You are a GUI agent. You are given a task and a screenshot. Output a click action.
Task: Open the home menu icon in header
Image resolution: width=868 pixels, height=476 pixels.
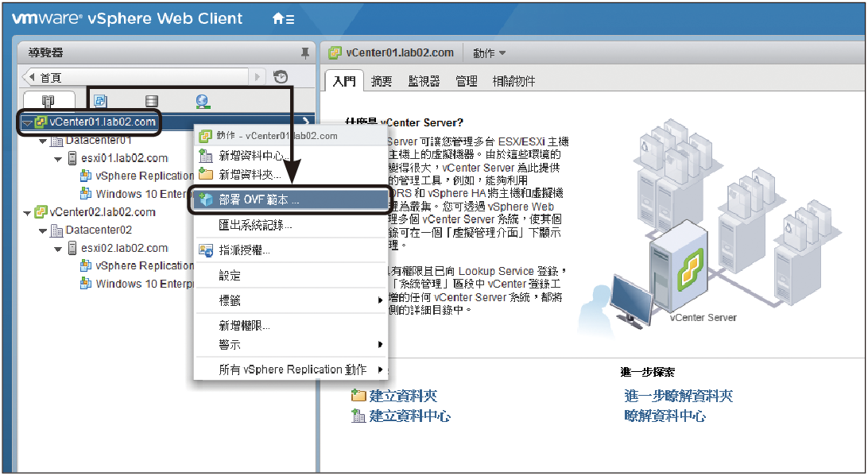(283, 19)
